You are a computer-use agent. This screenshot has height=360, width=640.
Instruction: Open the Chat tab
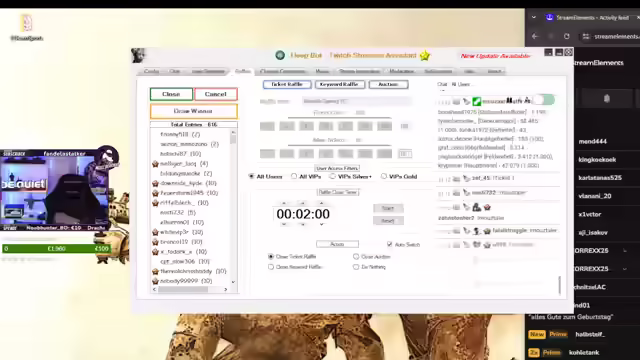[x=175, y=71]
